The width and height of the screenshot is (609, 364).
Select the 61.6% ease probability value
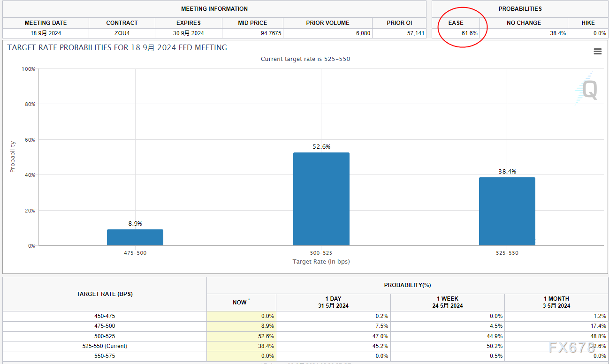point(469,33)
